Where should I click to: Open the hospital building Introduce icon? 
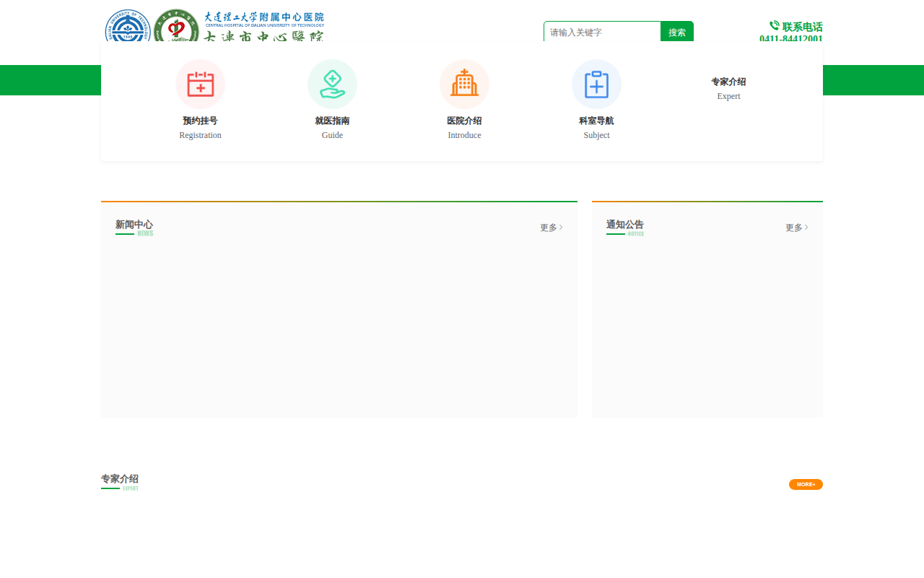click(464, 84)
